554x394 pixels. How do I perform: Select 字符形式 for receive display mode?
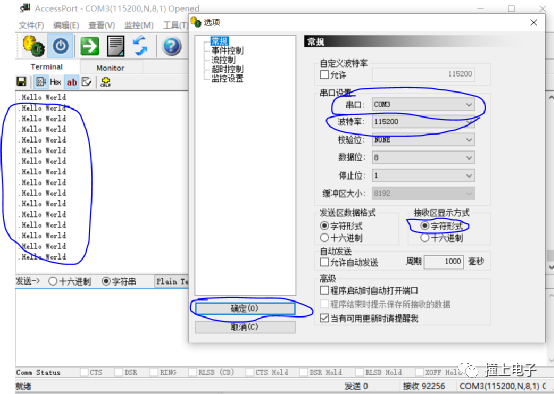425,225
